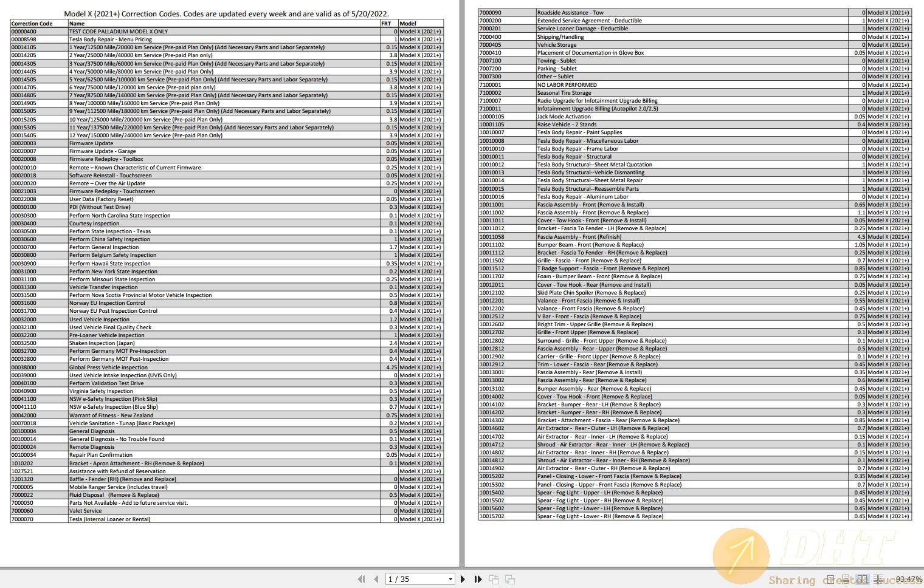
Task: Select 'Fascia Assembly - Front (Refinish)' row
Action: (695, 236)
